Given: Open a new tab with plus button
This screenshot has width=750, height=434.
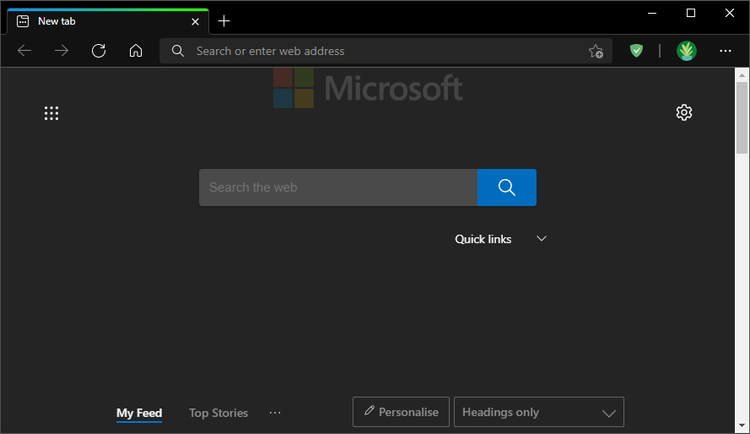Looking at the screenshot, I should [x=224, y=21].
